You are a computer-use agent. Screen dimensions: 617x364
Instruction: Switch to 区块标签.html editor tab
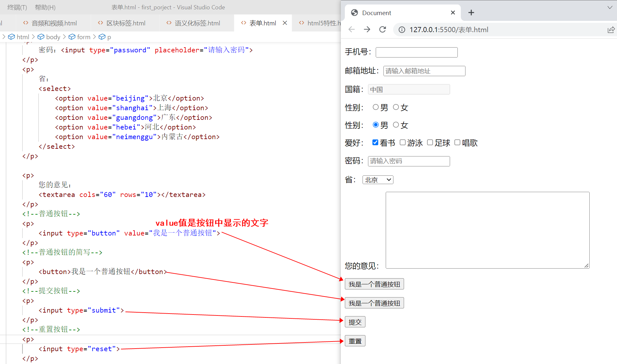125,23
